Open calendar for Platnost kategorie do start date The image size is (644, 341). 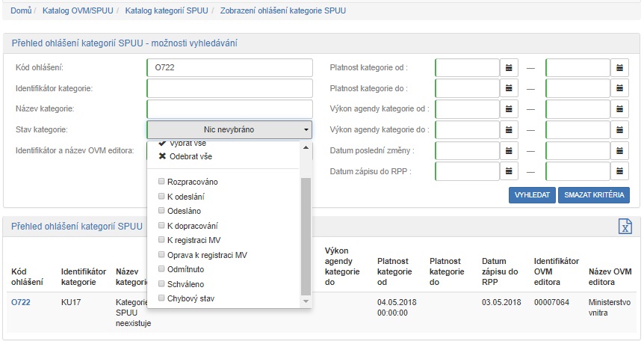pos(509,88)
